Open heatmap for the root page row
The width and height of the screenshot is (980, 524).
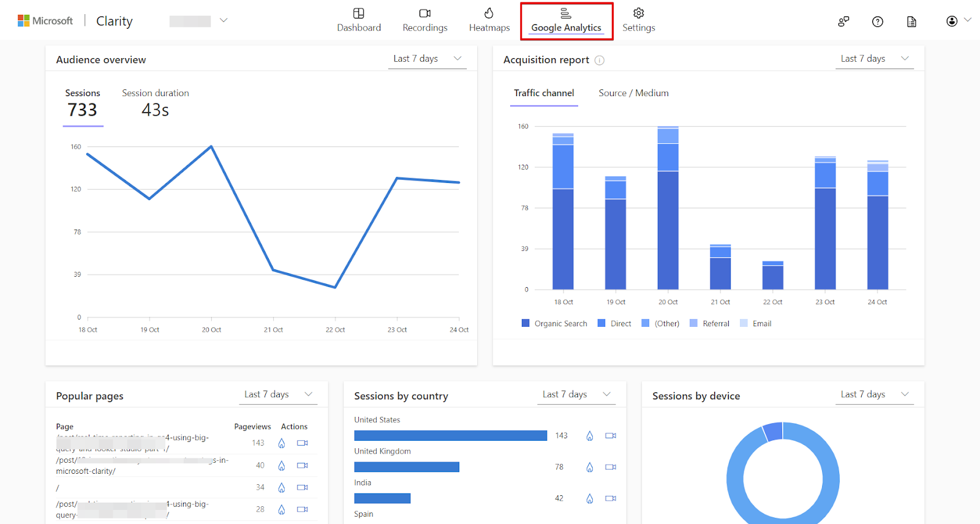pyautogui.click(x=282, y=488)
